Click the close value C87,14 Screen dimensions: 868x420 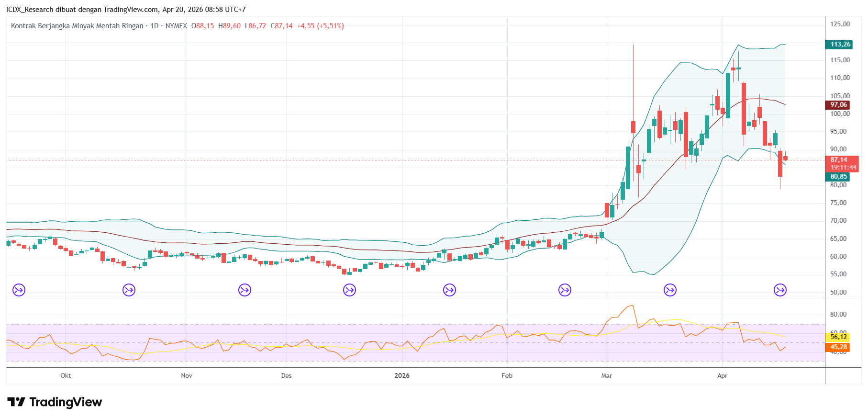(281, 26)
